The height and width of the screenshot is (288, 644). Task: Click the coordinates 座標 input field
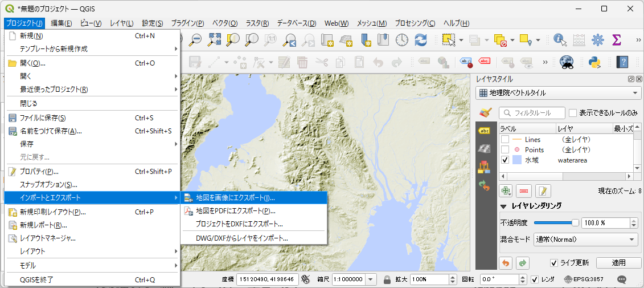[x=267, y=279]
